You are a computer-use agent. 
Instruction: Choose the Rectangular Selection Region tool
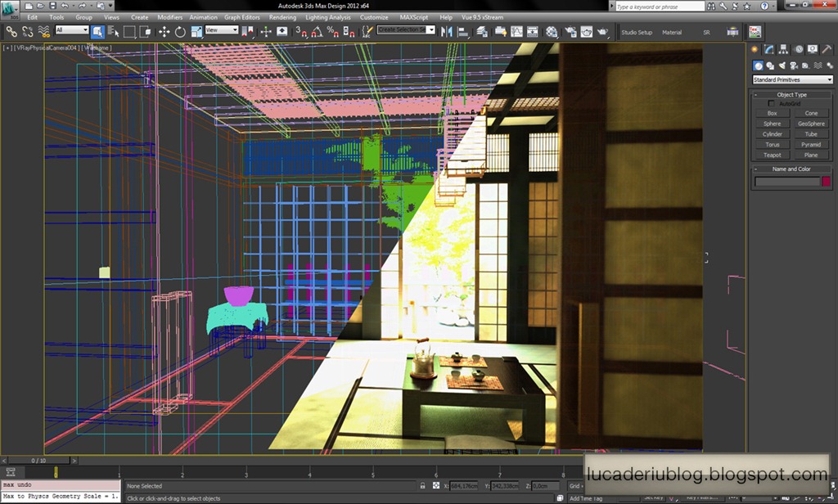[x=129, y=32]
